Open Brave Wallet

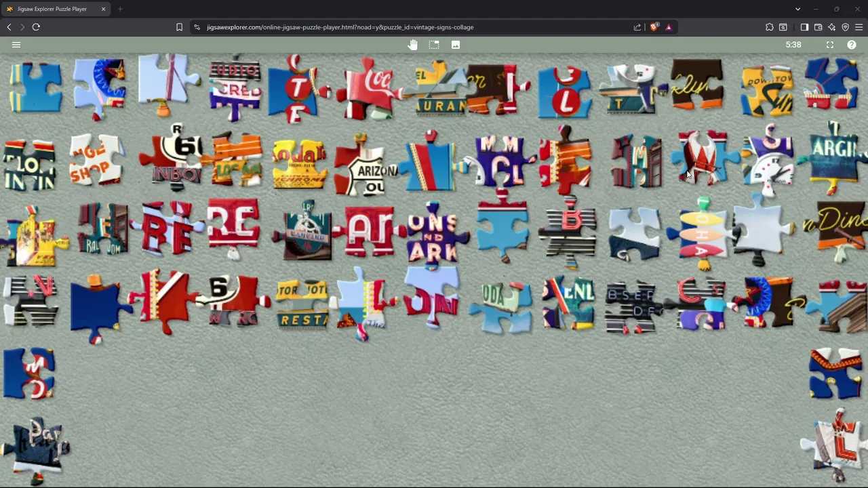click(818, 27)
